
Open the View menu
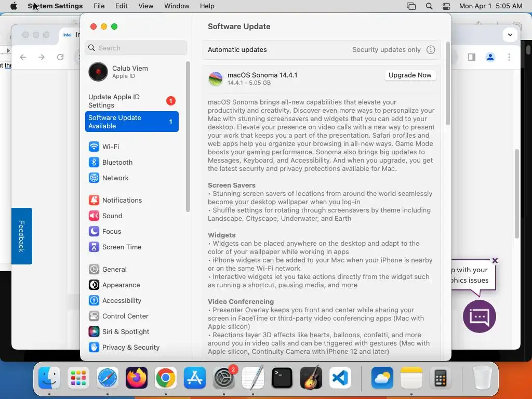[x=146, y=6]
